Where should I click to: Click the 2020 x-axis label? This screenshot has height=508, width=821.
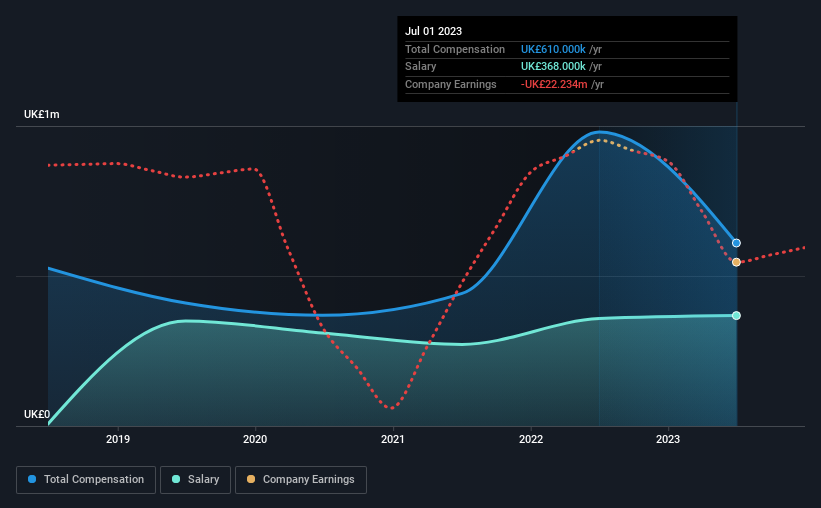tap(255, 439)
